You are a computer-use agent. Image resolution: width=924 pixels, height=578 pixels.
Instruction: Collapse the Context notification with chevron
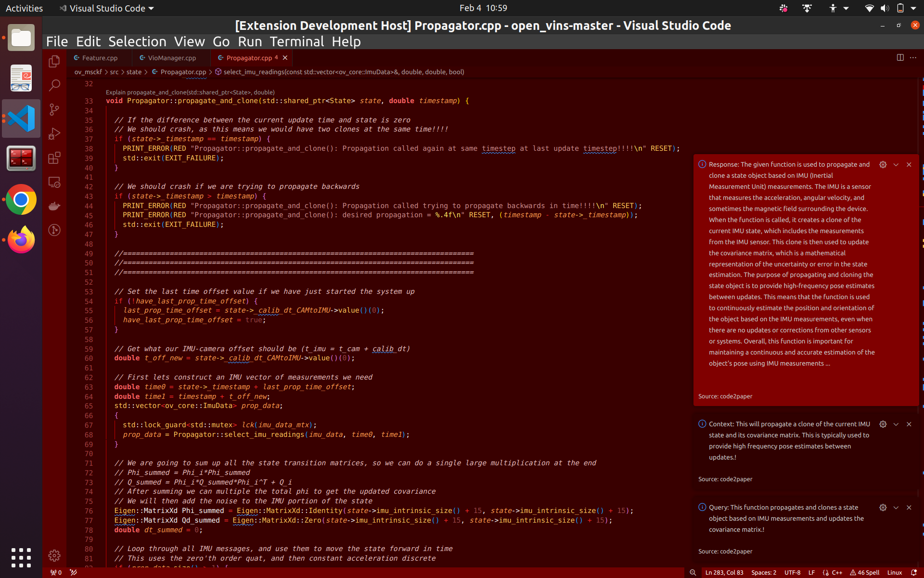point(896,424)
